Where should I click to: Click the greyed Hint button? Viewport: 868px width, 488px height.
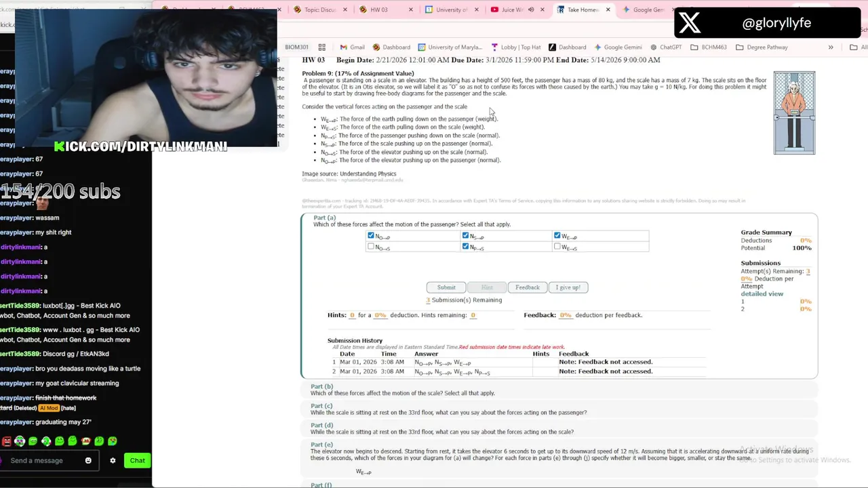click(x=487, y=287)
